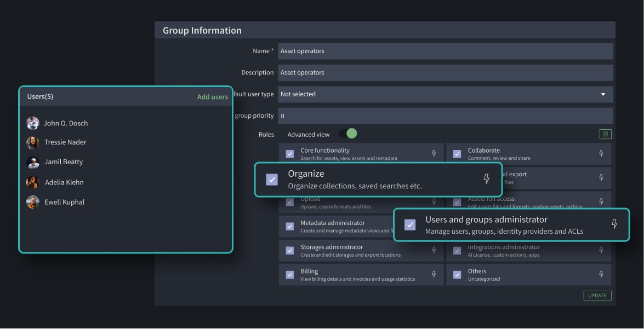Image resolution: width=644 pixels, height=329 pixels.
Task: Click the group Name input field
Action: (444, 51)
